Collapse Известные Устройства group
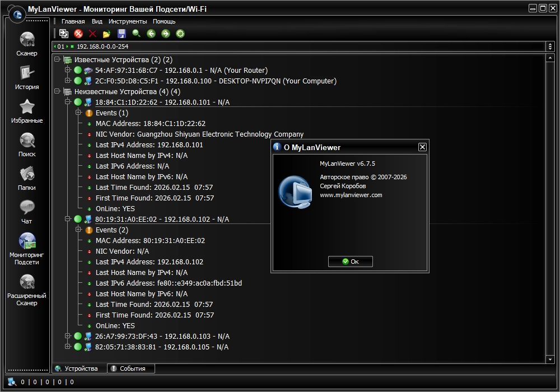The width and height of the screenshot is (560, 392). (57, 59)
